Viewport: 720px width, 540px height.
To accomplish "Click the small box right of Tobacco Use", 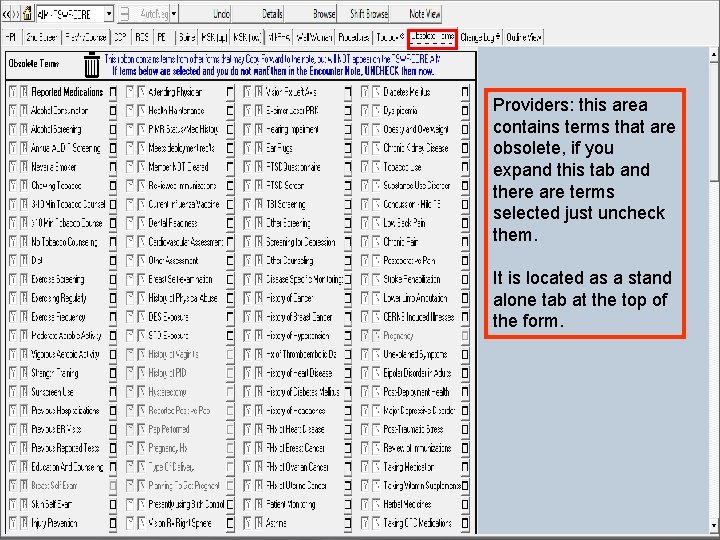I will click(465, 167).
